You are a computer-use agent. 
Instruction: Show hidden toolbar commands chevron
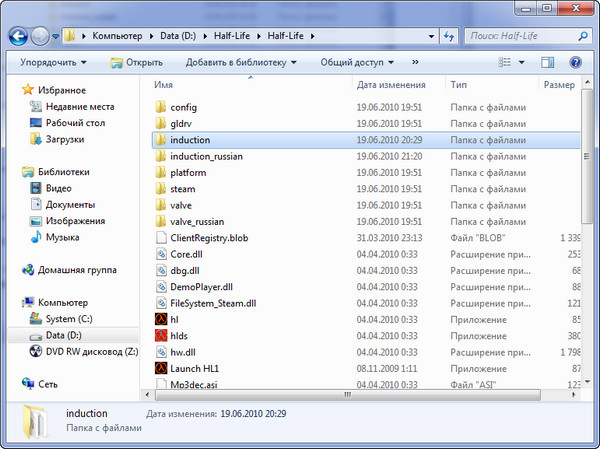click(415, 62)
